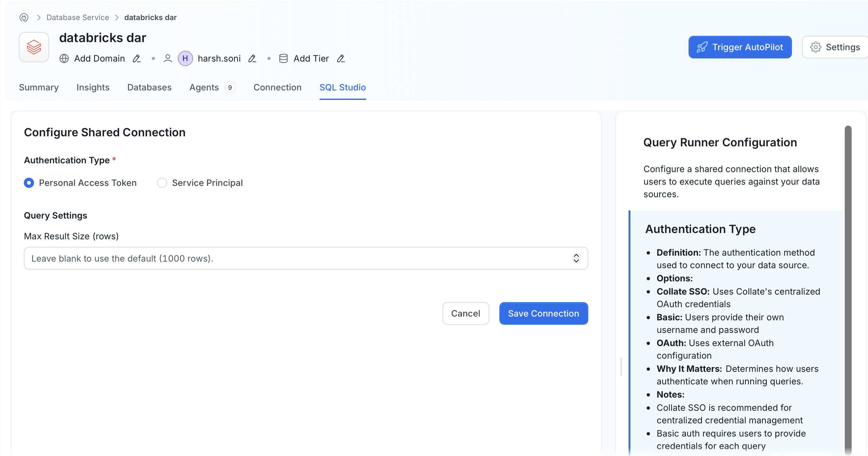The width and height of the screenshot is (868, 456).
Task: Click the Query Settings label
Action: point(56,215)
